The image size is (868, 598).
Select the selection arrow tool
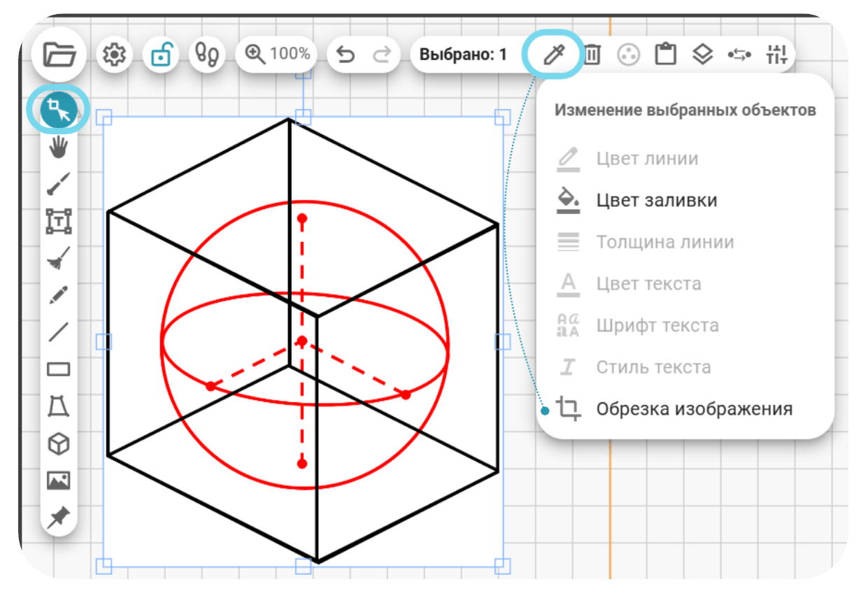point(58,111)
